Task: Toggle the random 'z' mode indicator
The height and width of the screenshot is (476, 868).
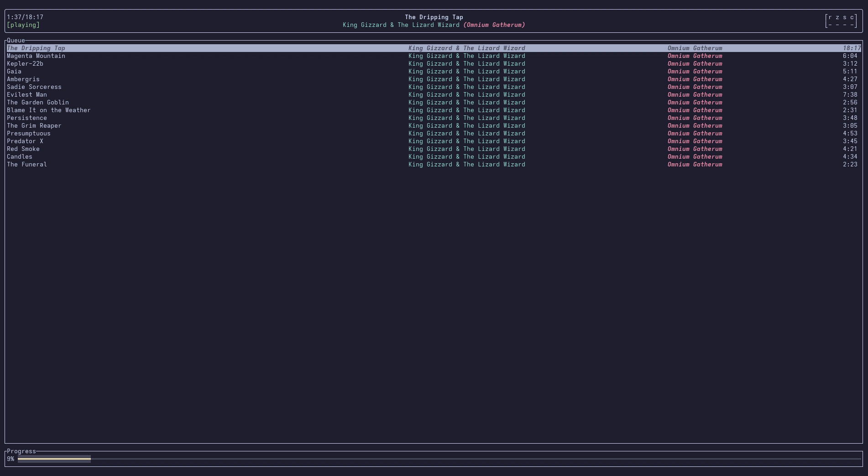Action: click(x=837, y=17)
